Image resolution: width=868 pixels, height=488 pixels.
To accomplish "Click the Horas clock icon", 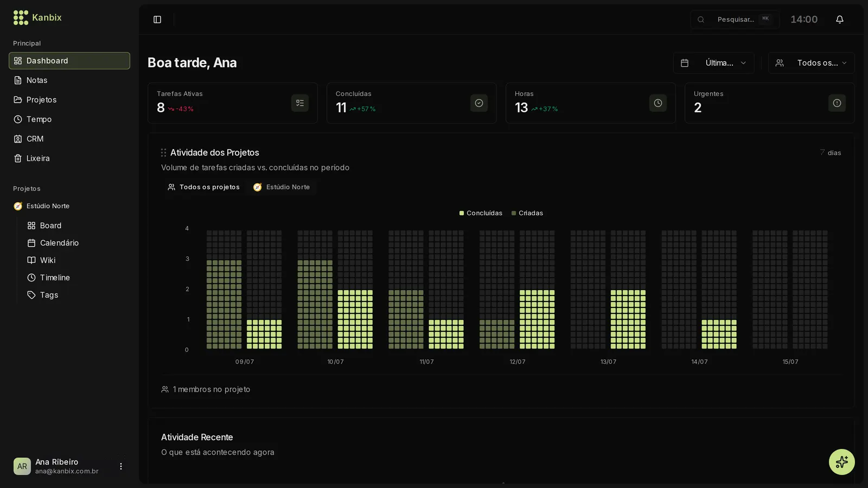I will 658,103.
